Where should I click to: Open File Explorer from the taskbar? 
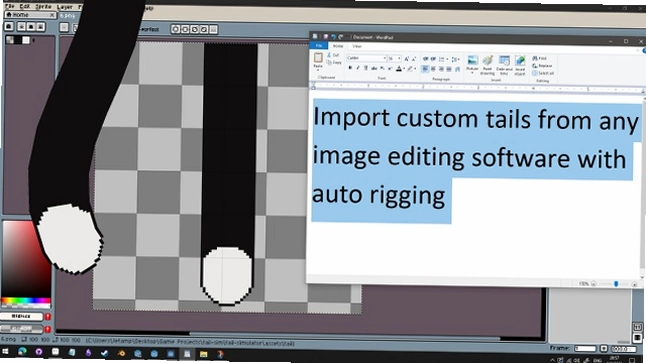204,354
